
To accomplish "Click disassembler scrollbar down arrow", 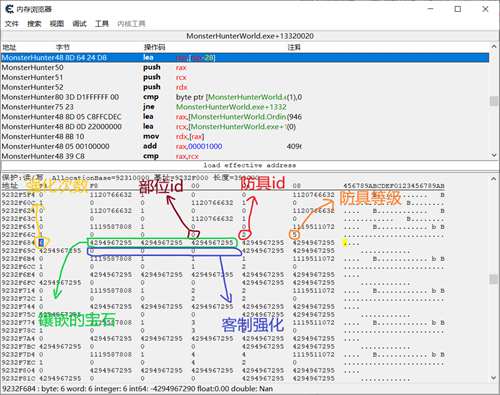I will [x=494, y=155].
